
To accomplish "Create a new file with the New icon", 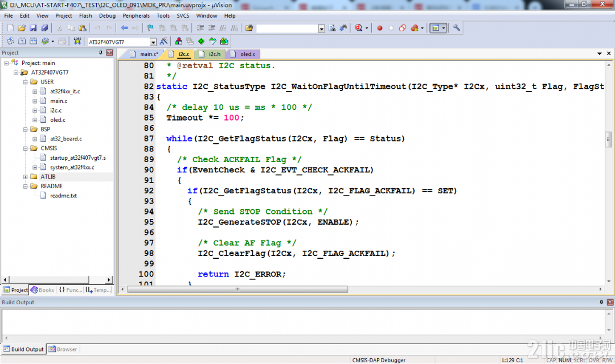I will coord(11,28).
